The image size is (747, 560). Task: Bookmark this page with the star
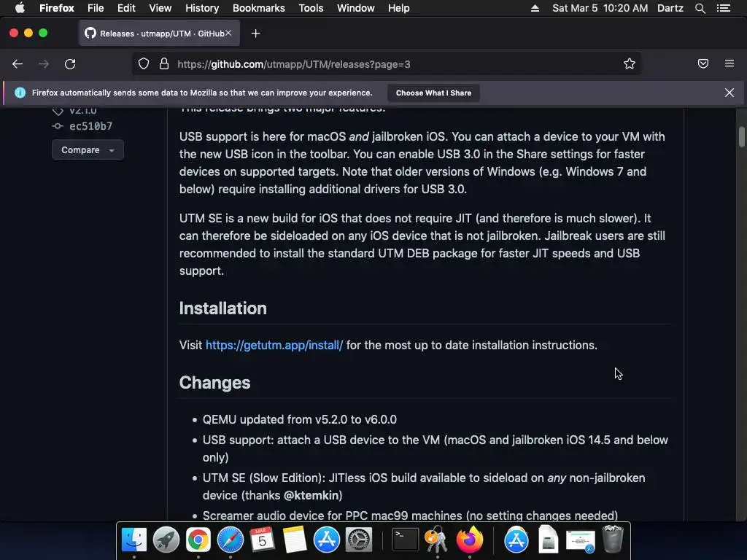(630, 64)
